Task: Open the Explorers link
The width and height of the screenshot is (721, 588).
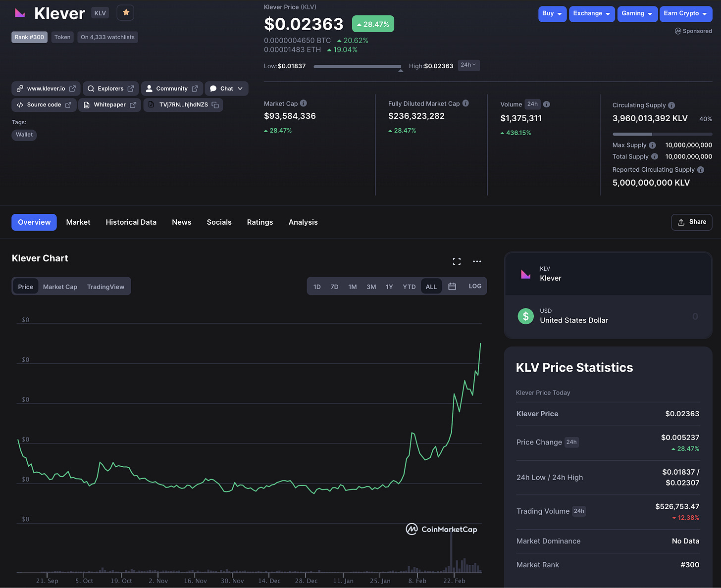Action: pos(111,89)
